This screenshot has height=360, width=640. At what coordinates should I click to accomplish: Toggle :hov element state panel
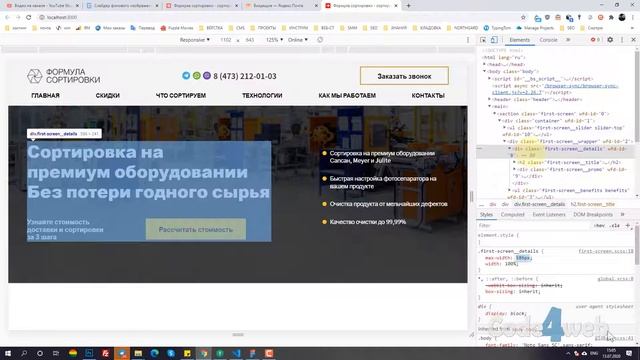tap(599, 226)
